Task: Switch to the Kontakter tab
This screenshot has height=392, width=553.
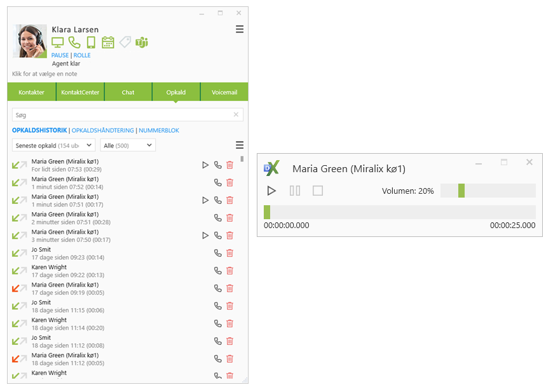Action: coord(31,92)
